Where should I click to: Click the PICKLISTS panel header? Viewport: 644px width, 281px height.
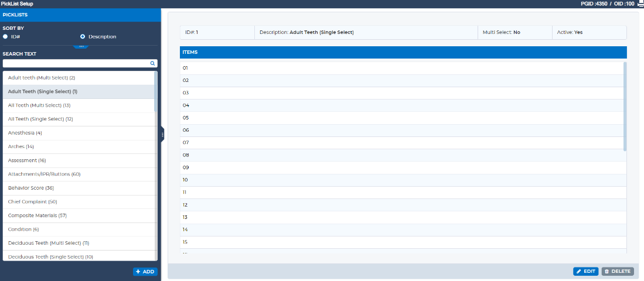[80, 15]
